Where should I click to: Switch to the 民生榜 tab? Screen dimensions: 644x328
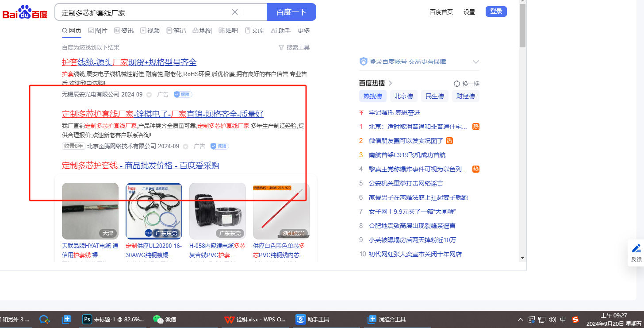tap(435, 96)
